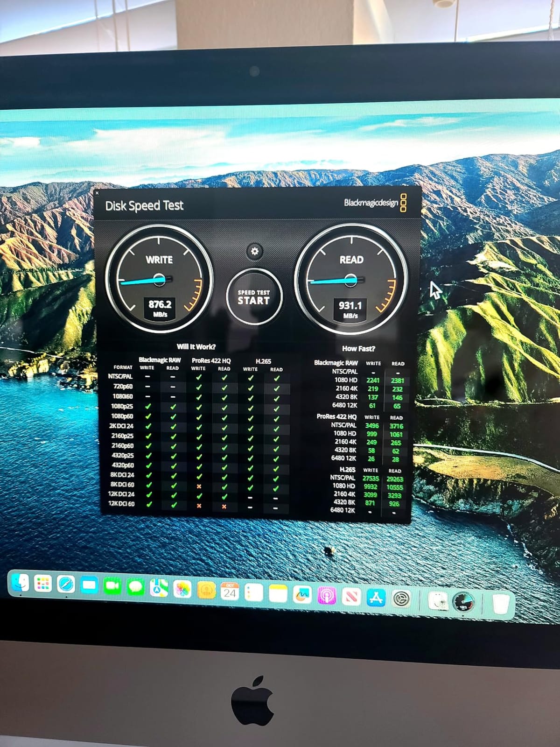The height and width of the screenshot is (747, 560).
Task: Click the 'How Fast?' heading
Action: [x=358, y=349]
